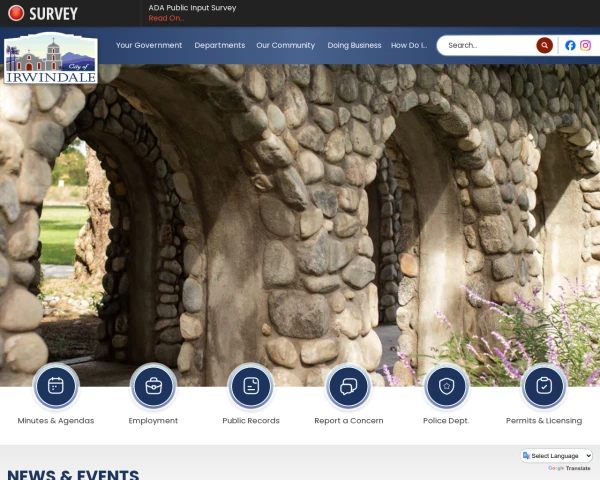Viewport: 600px width, 480px height.
Task: Click the Permits & Licensing text label
Action: pyautogui.click(x=544, y=420)
